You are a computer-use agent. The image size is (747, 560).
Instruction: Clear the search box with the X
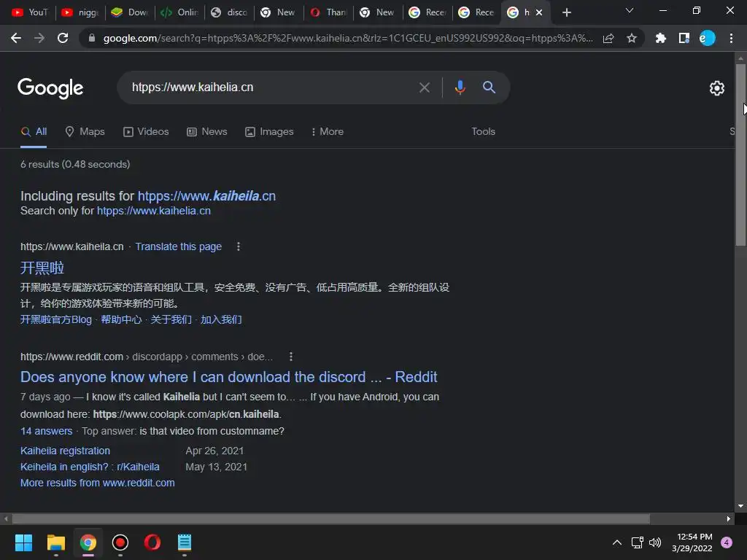click(424, 87)
